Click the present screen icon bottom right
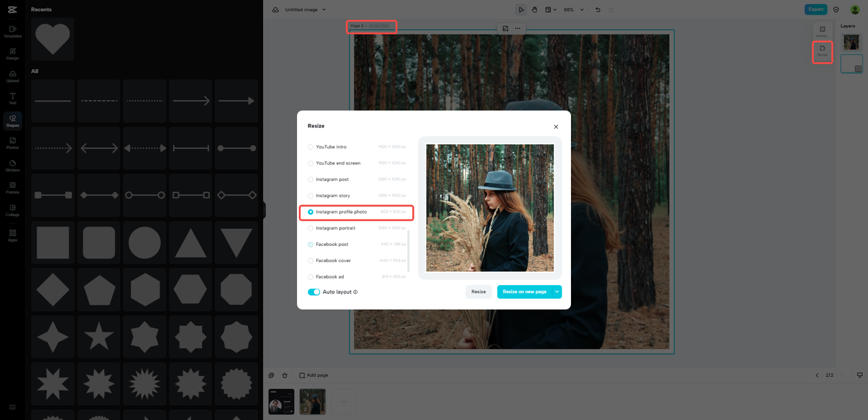This screenshot has width=868, height=420. tap(860, 375)
